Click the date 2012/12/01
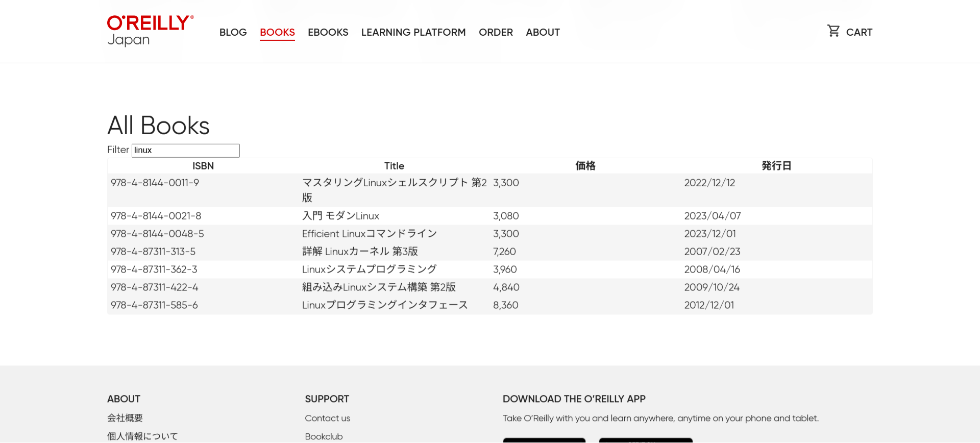Image resolution: width=980 pixels, height=443 pixels. tap(709, 305)
